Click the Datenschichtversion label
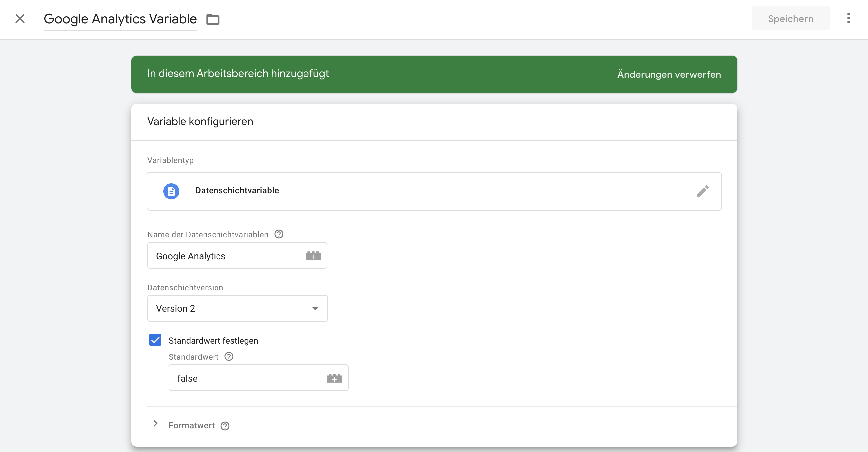868x452 pixels. 185,288
